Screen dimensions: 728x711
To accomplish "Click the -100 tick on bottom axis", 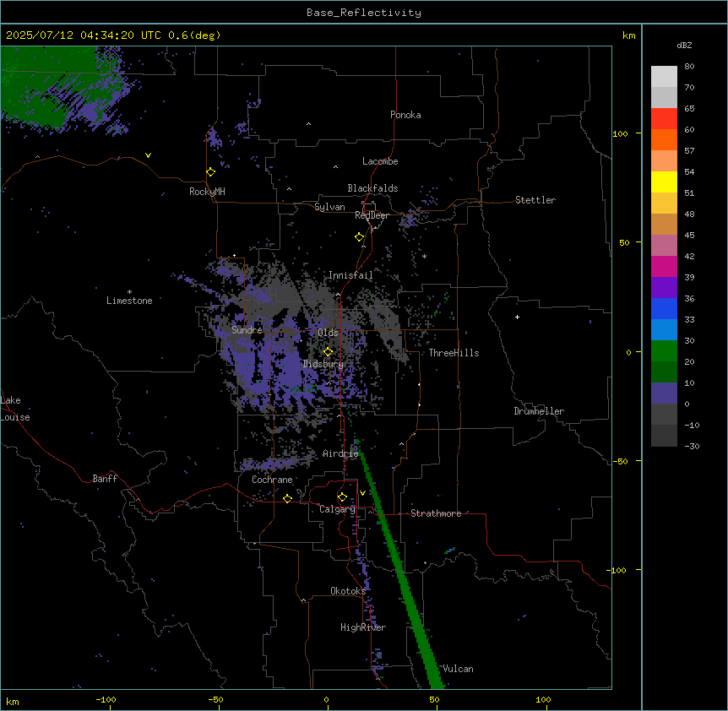I will coord(106,699).
